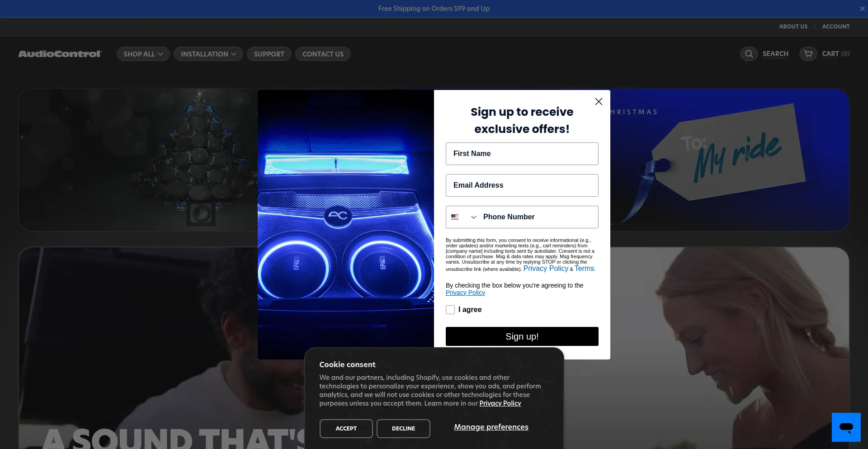
Task: Decline the cookie consent
Action: [403, 428]
